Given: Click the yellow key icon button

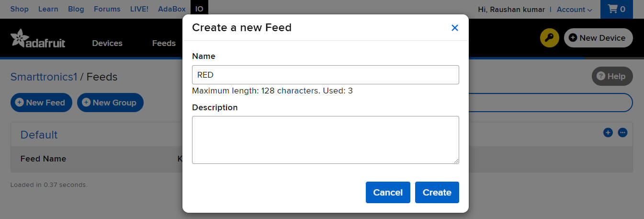Looking at the screenshot, I should click(549, 38).
